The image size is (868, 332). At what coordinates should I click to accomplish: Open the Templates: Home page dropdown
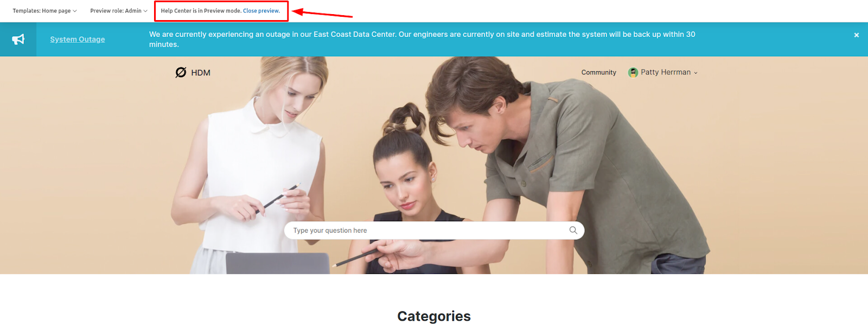(x=45, y=11)
